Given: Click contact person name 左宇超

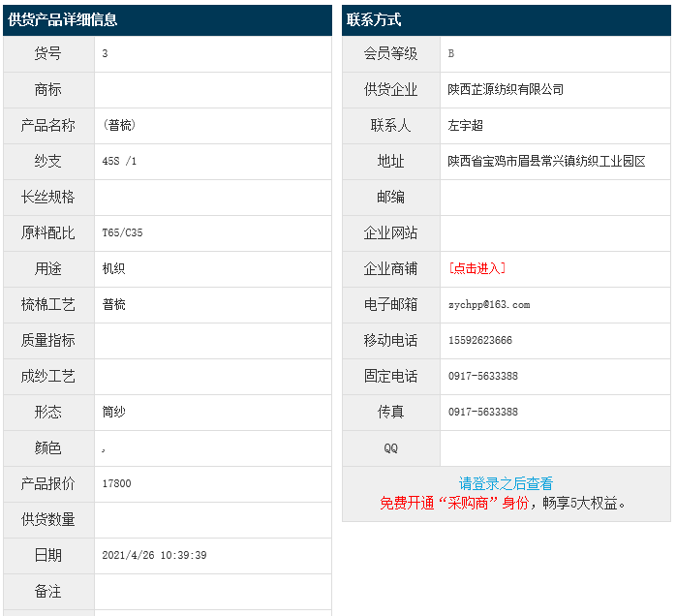Looking at the screenshot, I should 465,125.
